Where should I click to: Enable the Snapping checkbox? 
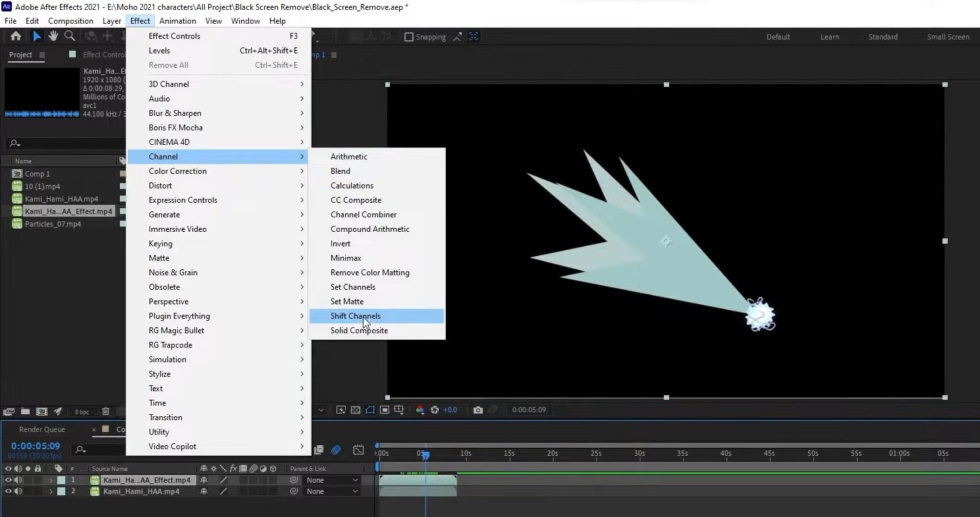point(408,37)
